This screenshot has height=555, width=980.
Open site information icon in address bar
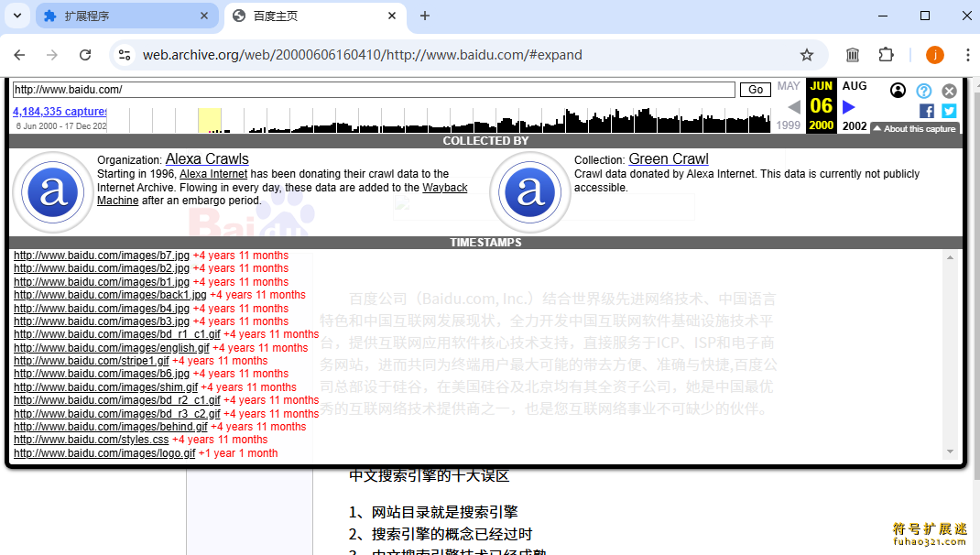click(x=125, y=55)
